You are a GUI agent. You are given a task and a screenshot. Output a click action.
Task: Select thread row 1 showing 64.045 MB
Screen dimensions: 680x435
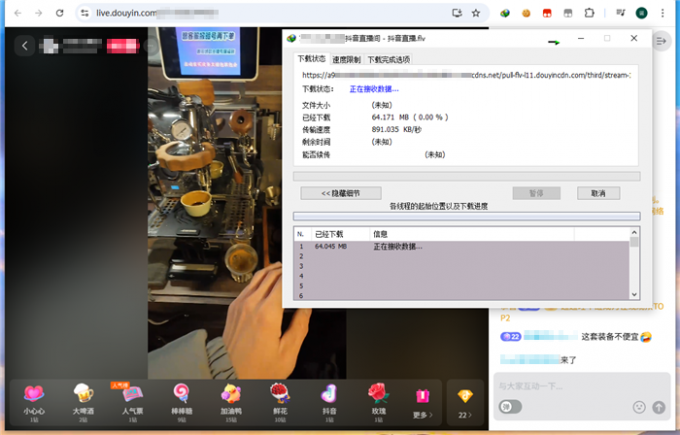(461, 246)
